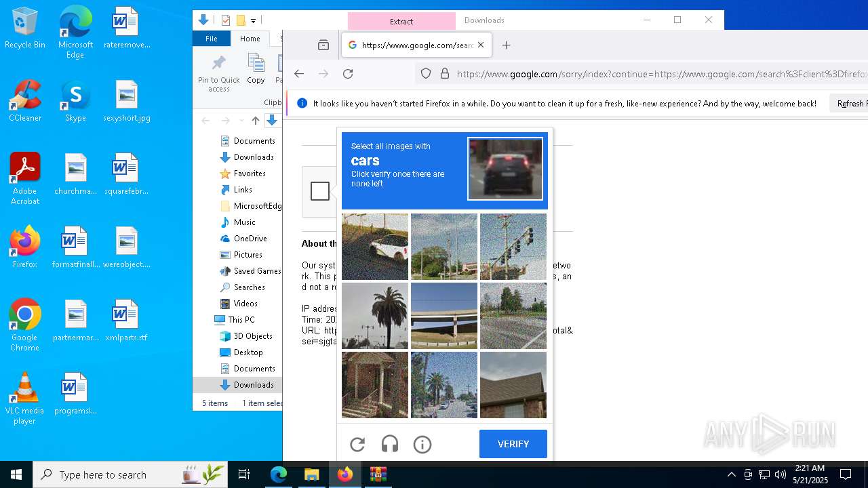Viewport: 868px width, 488px height.
Task: Reload the Firefox page
Action: tap(348, 74)
